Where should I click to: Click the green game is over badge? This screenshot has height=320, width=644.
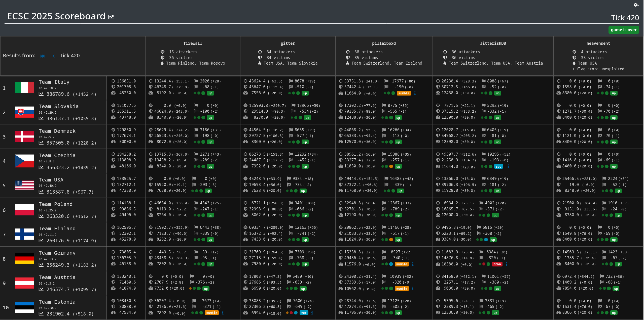(x=623, y=30)
